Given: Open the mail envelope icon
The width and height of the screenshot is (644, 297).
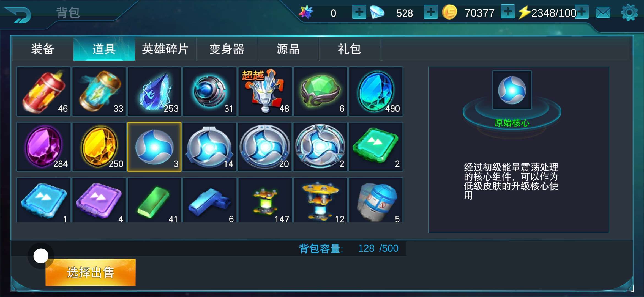Looking at the screenshot, I should tap(603, 13).
